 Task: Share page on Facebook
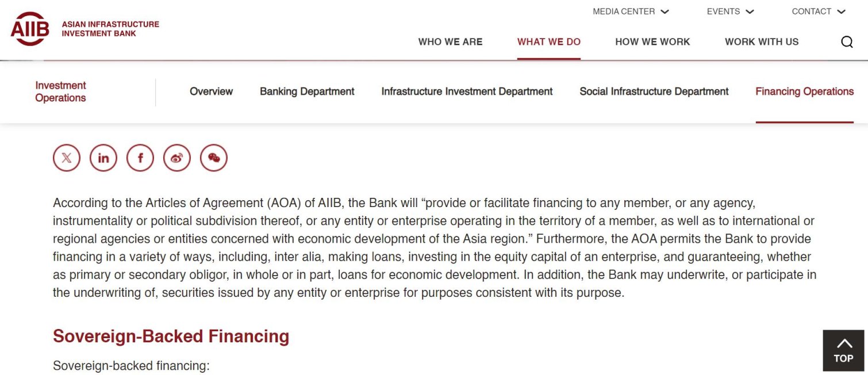point(140,158)
